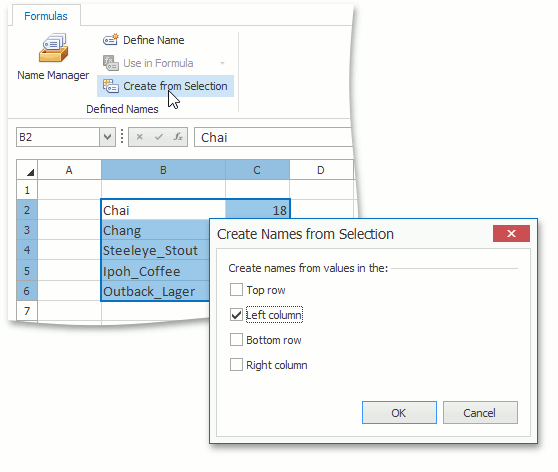Switch to the Formulas ribbon tab
The height and width of the screenshot is (472, 558).
[x=46, y=16]
